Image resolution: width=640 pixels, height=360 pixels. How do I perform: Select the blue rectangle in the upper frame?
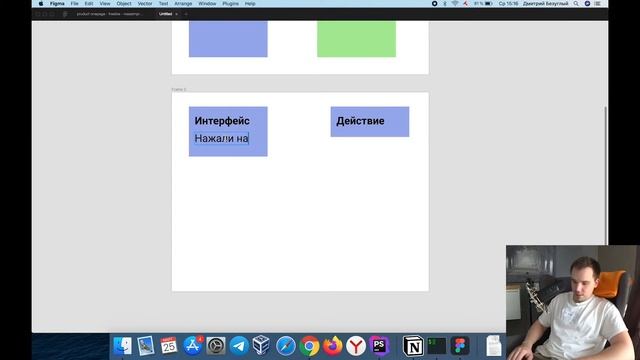point(228,39)
